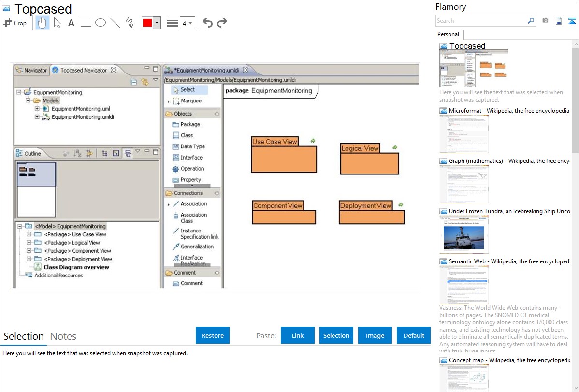Select the EquipmentMonitoring.umldi editor tab
579x392 pixels.
[x=206, y=70]
